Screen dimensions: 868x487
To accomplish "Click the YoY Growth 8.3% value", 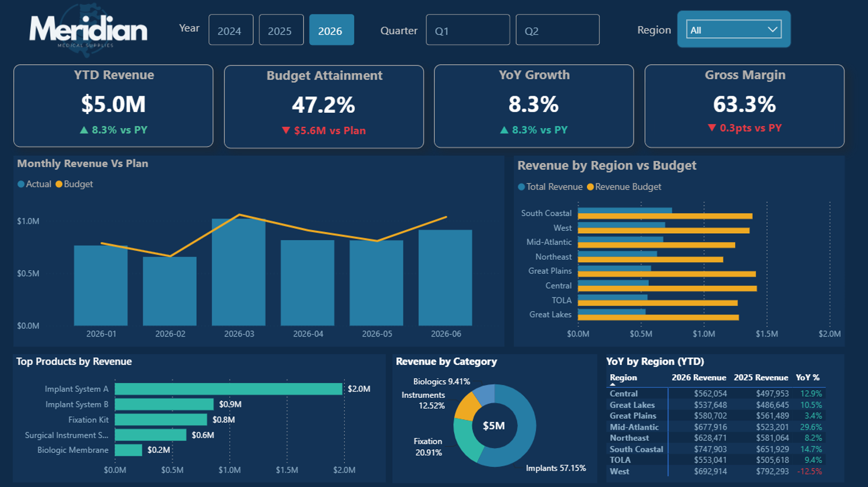I will (x=533, y=104).
